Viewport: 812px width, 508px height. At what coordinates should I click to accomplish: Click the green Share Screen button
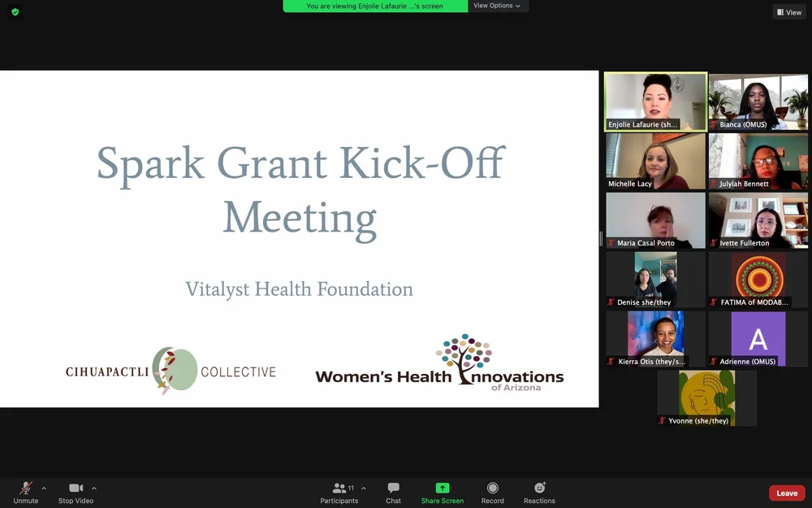[443, 493]
